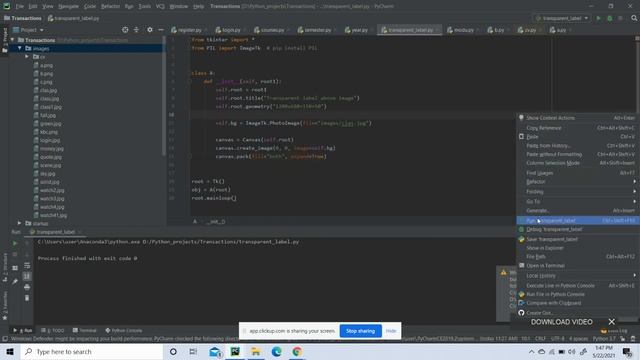Open the Refactor menu in menu bar
The width and height of the screenshot is (640, 360).
tap(110, 6)
